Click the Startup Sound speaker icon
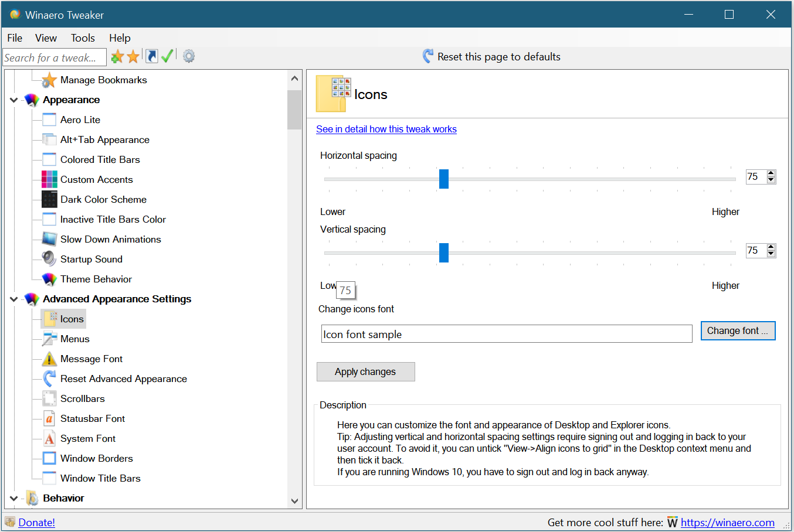This screenshot has height=532, width=794. pyautogui.click(x=49, y=259)
